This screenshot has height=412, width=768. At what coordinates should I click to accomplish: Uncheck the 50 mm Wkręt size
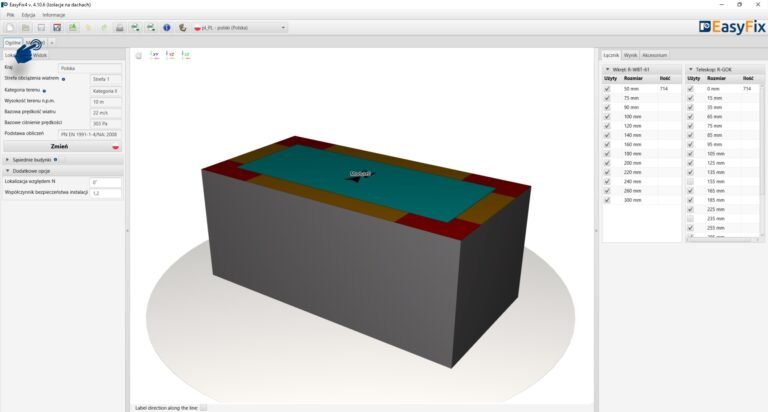(607, 89)
